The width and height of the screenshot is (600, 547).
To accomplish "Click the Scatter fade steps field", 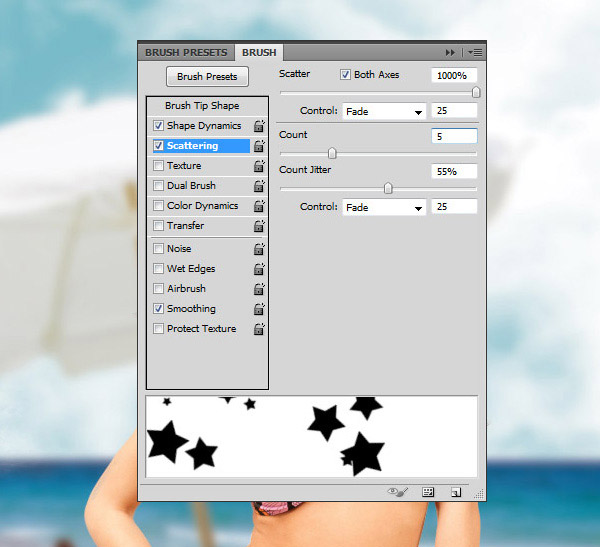I will (x=454, y=111).
